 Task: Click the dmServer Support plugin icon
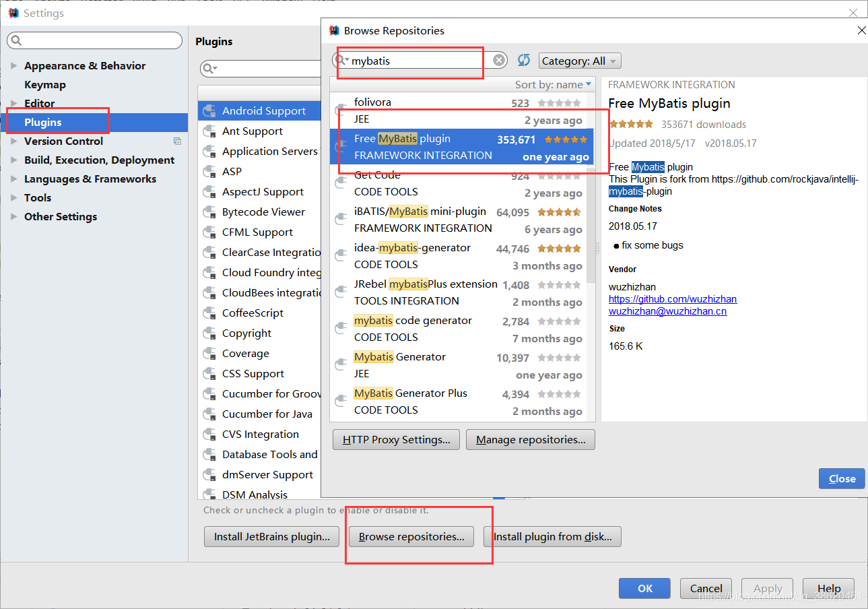(x=209, y=475)
